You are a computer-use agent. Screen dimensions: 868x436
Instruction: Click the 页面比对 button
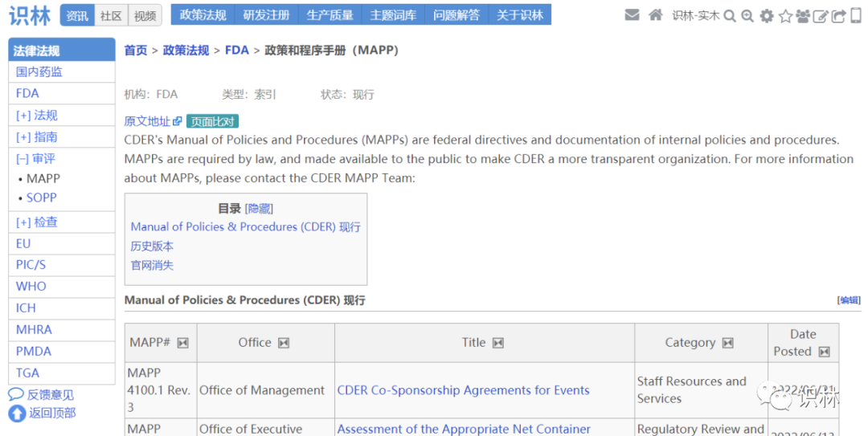click(212, 121)
